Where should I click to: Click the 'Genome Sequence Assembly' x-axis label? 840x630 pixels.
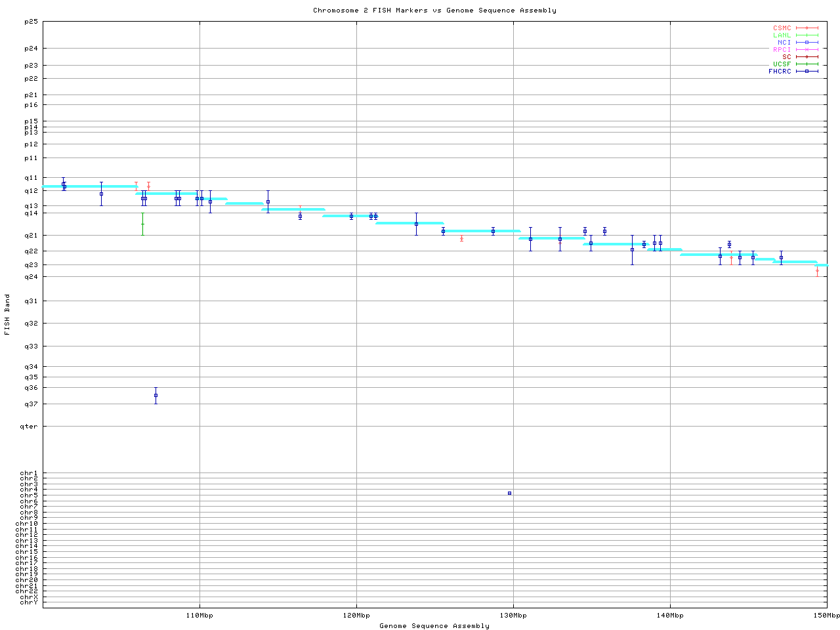pyautogui.click(x=434, y=626)
